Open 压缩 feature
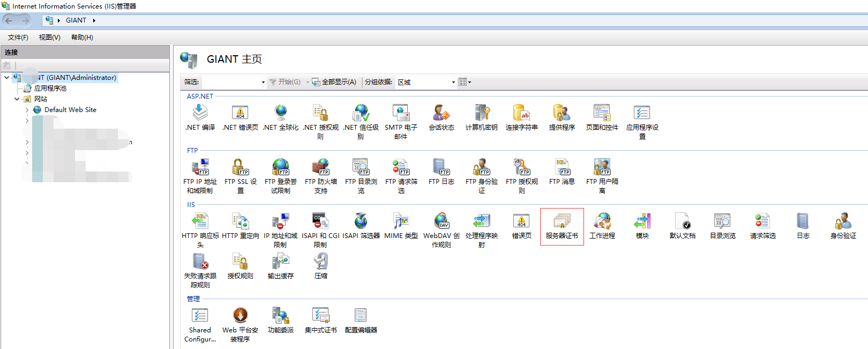Image resolution: width=868 pixels, height=349 pixels. click(x=320, y=266)
